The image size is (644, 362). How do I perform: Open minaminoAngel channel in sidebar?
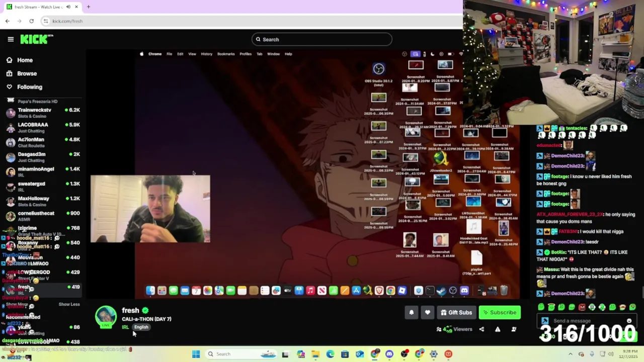(43, 171)
